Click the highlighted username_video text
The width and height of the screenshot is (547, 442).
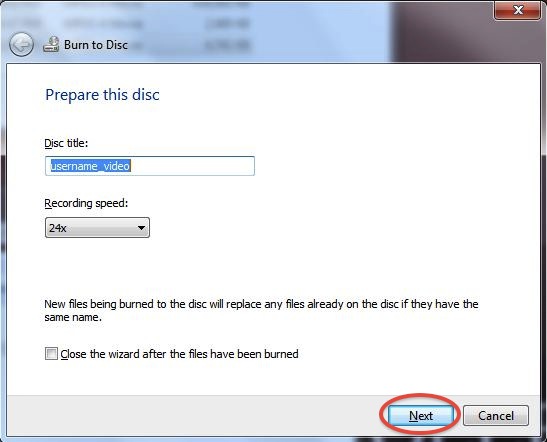90,166
